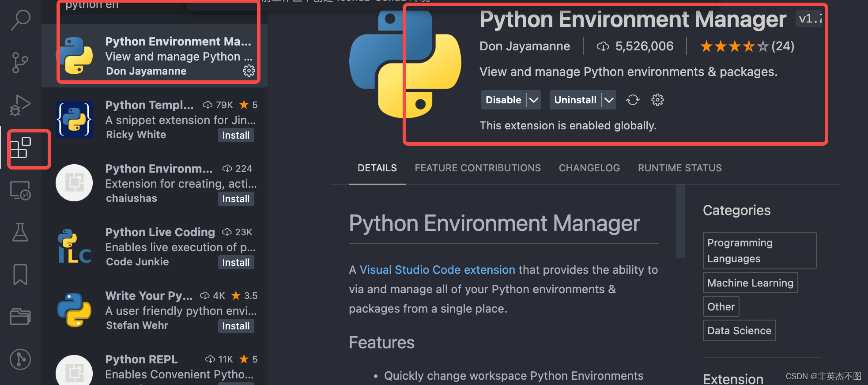Viewport: 868px width, 385px height.
Task: Click the star rating (24) of the extension
Action: point(747,46)
